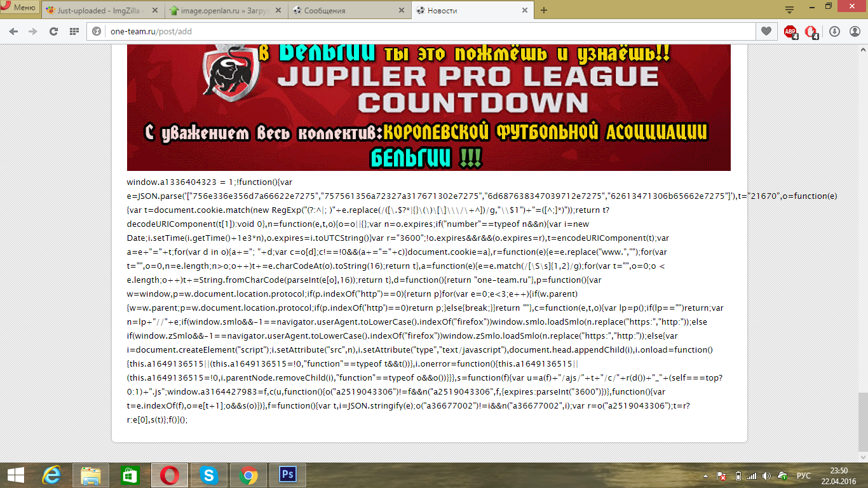The width and height of the screenshot is (868, 488).
Task: Add page to bookmarks with heart icon
Action: coord(766,31)
